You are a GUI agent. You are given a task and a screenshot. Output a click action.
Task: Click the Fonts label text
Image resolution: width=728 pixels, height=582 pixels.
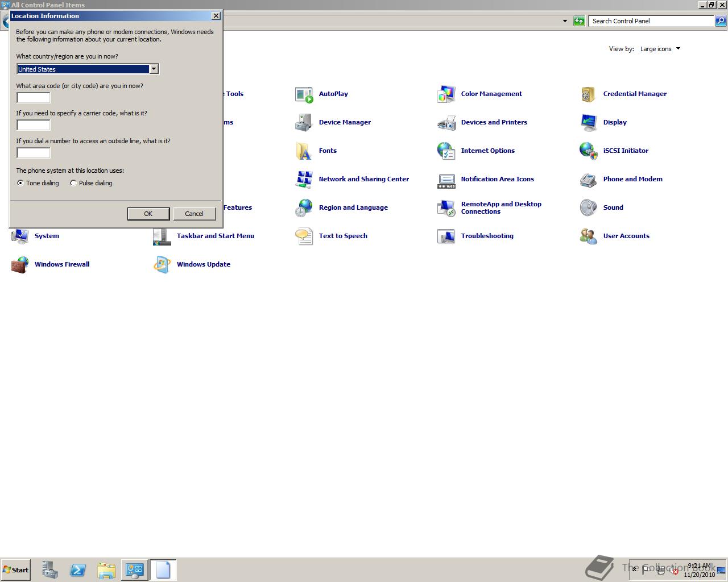[x=328, y=151]
